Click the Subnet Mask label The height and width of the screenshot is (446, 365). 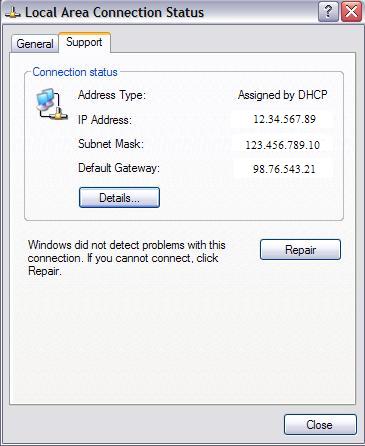[x=111, y=144]
